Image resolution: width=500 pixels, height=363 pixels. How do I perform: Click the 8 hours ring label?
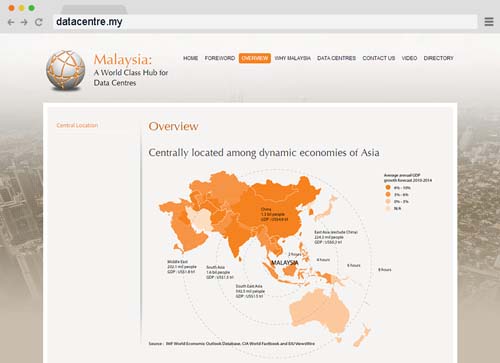384,269
